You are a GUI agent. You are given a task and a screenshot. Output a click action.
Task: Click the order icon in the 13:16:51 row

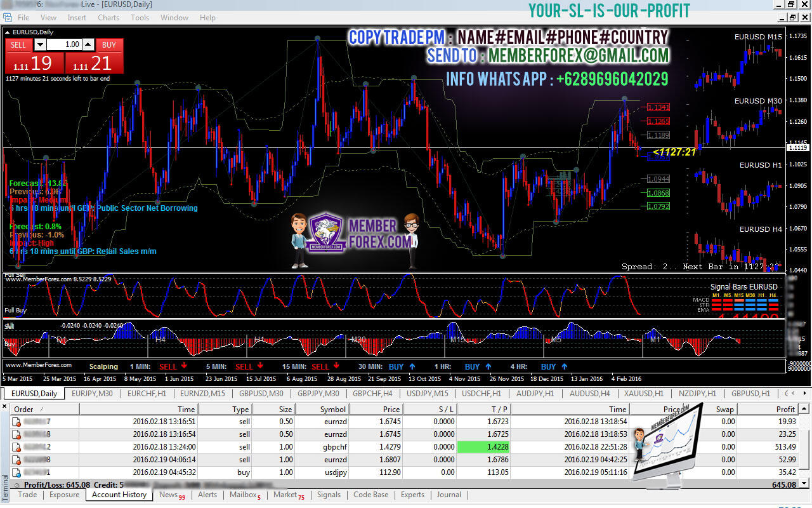click(17, 422)
